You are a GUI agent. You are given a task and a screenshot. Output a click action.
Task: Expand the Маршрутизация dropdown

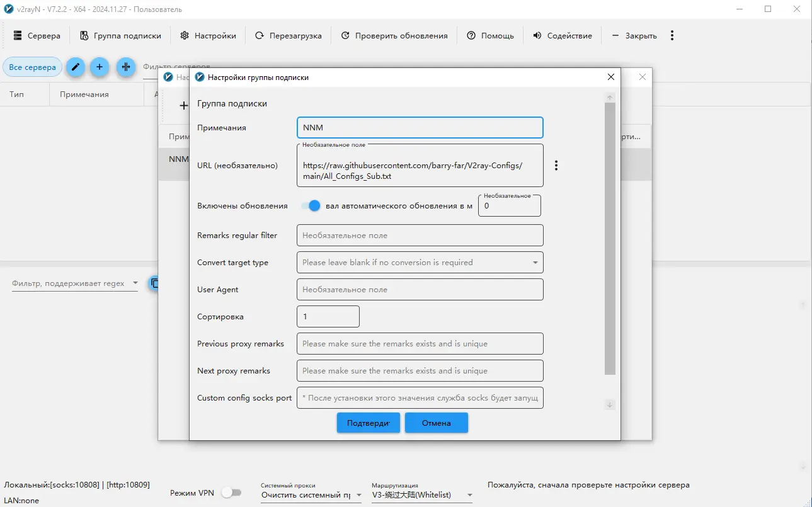422,495
